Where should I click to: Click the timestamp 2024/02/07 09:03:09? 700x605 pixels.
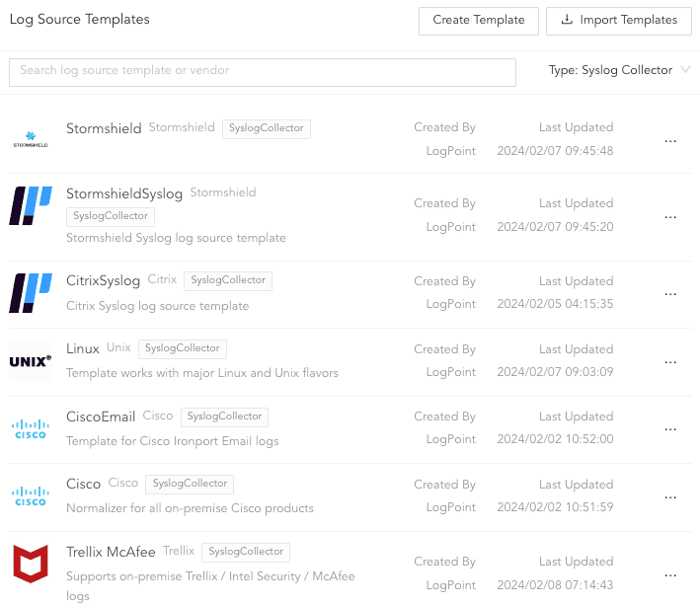(555, 372)
